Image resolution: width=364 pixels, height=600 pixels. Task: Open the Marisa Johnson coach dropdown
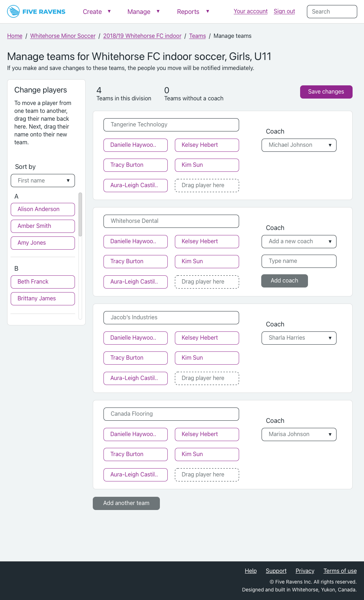299,434
